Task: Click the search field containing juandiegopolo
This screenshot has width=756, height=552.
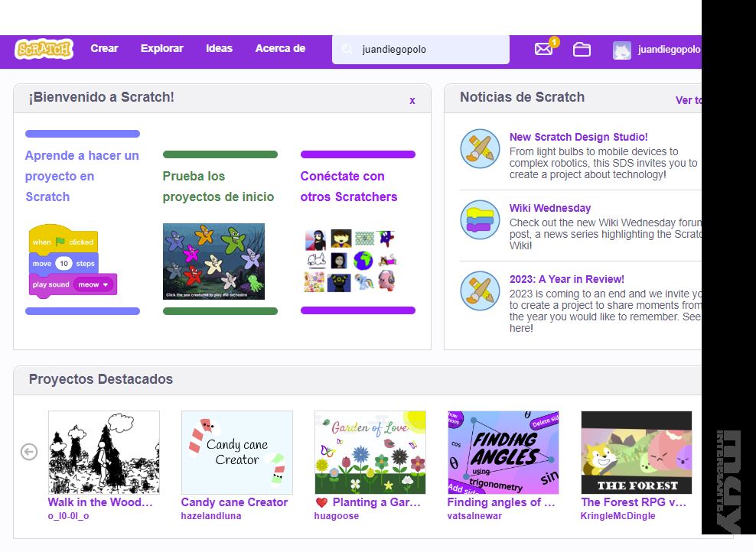Action: click(x=429, y=50)
